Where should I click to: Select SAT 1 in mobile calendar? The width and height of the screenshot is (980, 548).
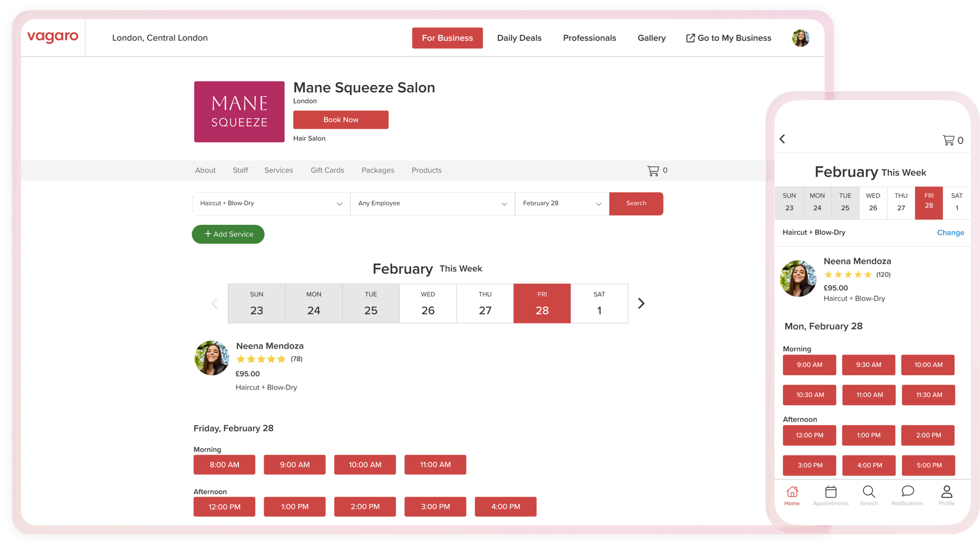(957, 203)
